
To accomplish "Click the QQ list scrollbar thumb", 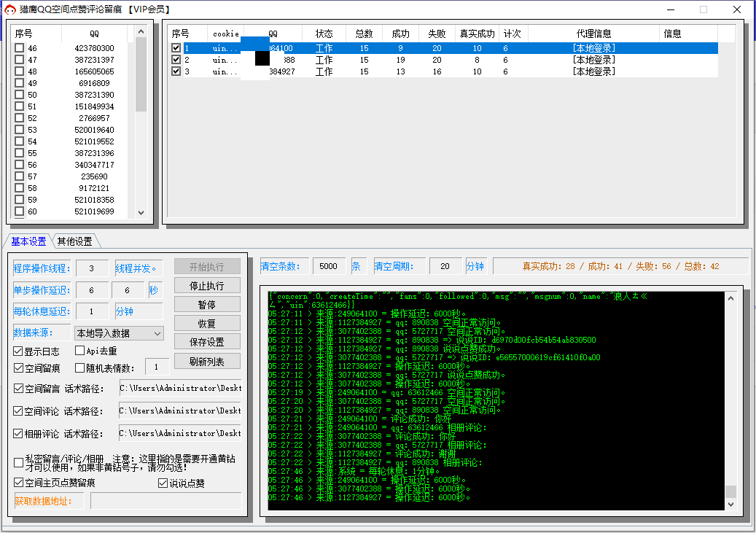I will 141,74.
